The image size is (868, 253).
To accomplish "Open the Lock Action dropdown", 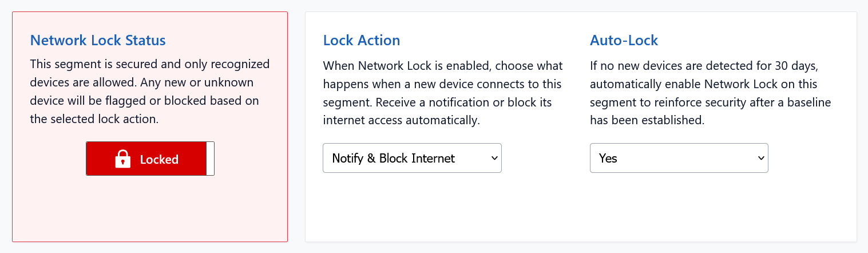I will [412, 158].
